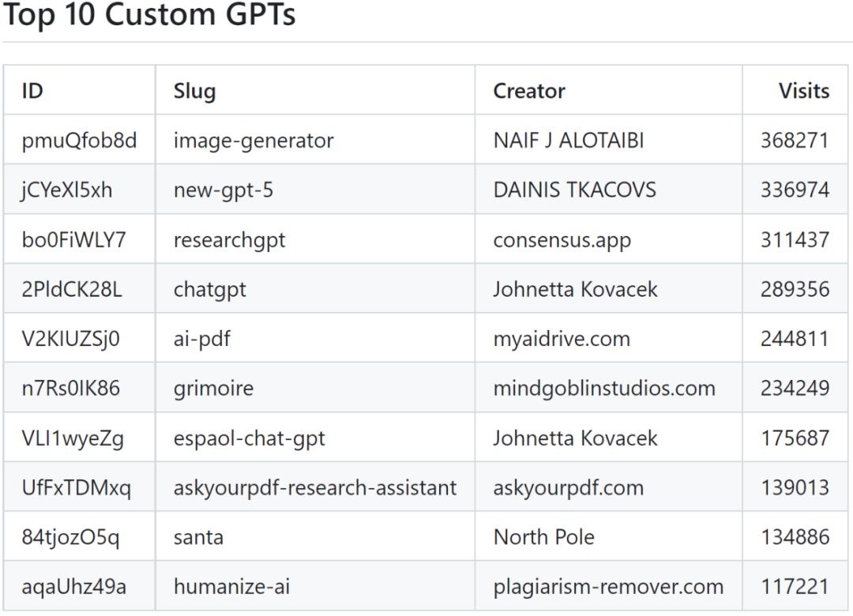Select the grimoire slug cell
This screenshot has height=616, width=853.
(213, 389)
